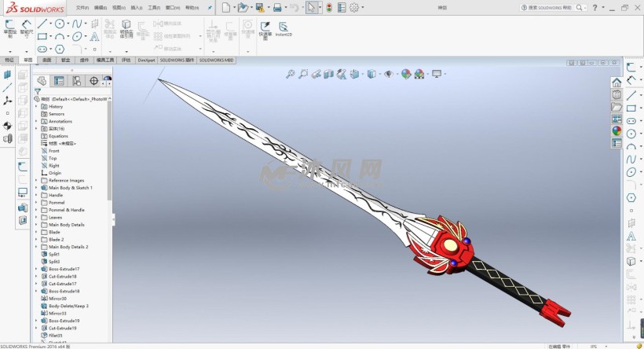Open the ConfigurationManager tab
Image resolution: width=644 pixels, height=349 pixels.
(x=76, y=81)
